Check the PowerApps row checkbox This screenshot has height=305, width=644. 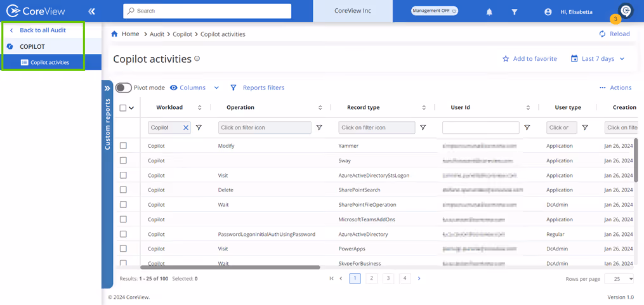(123, 249)
